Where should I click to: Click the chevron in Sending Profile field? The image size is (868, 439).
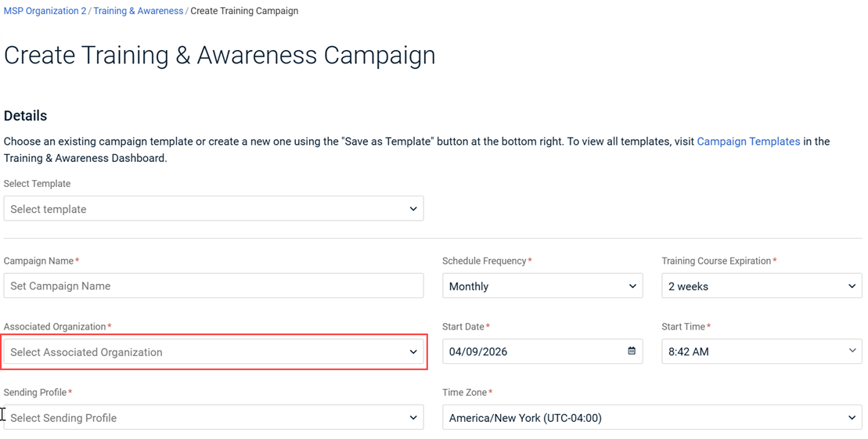point(413,418)
